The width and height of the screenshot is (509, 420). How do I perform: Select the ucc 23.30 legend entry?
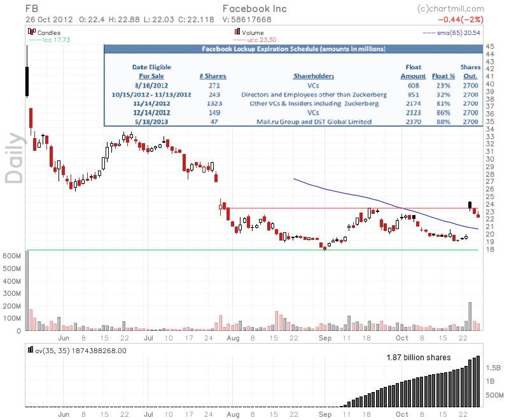pyautogui.click(x=254, y=40)
